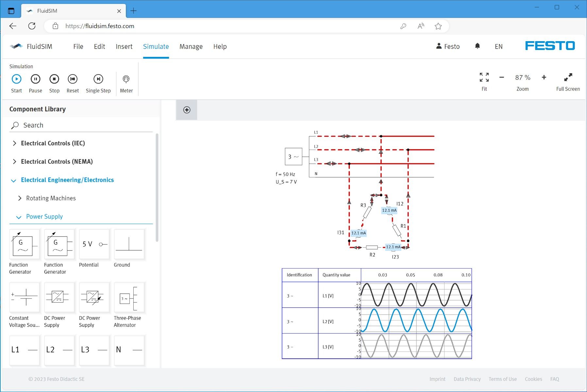The image size is (587, 392).
Task: Pick the Ground component
Action: [x=129, y=245]
